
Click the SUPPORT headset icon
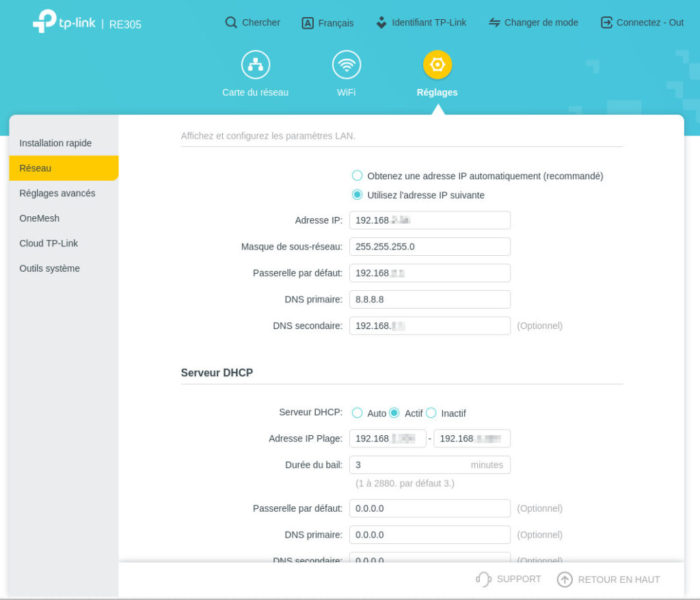tap(483, 579)
